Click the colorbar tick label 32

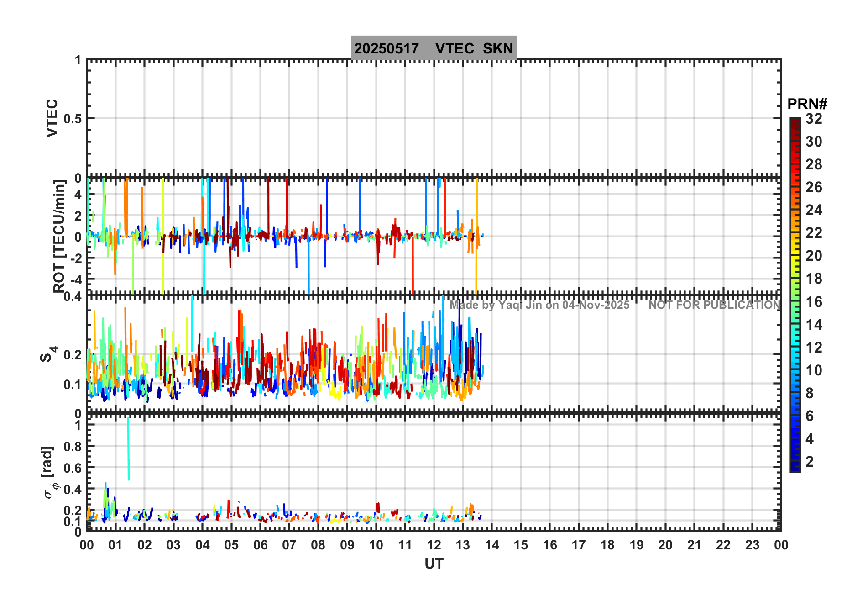pos(814,119)
